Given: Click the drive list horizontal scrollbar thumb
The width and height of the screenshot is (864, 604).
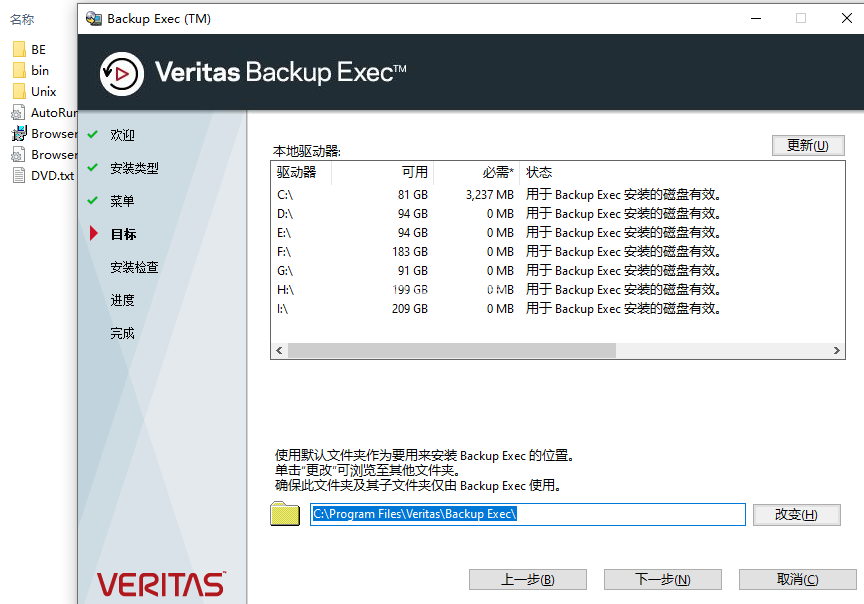Looking at the screenshot, I should point(452,350).
